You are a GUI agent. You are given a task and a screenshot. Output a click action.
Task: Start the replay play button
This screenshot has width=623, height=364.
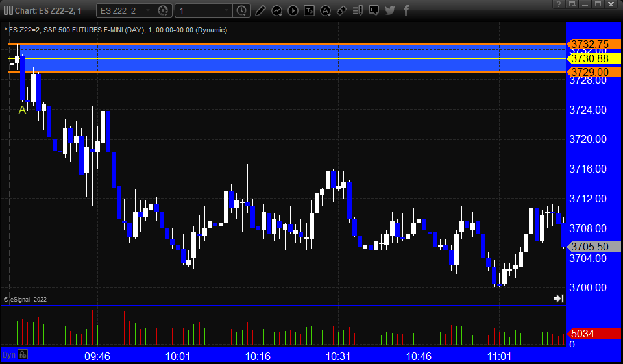click(x=293, y=10)
